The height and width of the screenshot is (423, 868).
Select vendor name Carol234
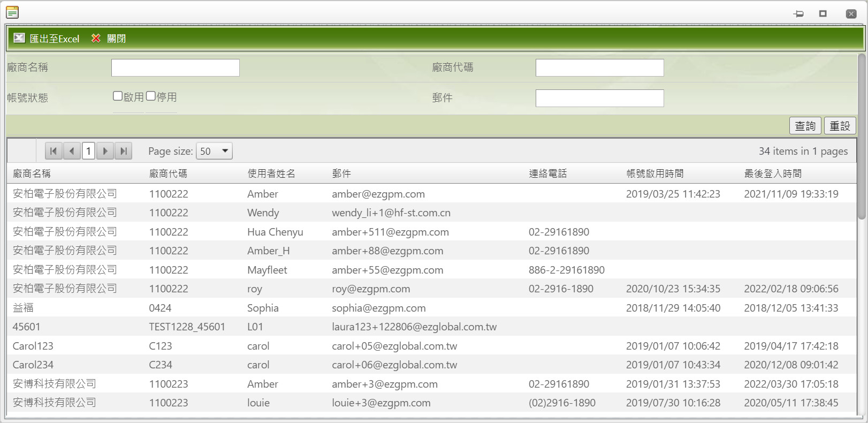coord(33,365)
